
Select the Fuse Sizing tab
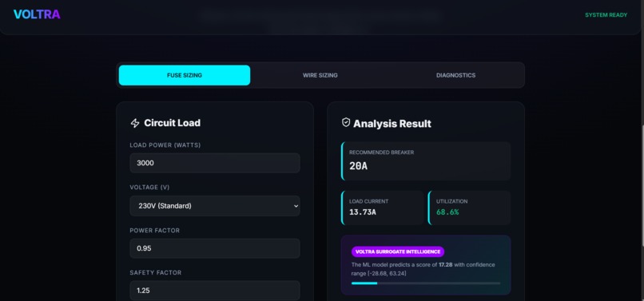(x=185, y=75)
